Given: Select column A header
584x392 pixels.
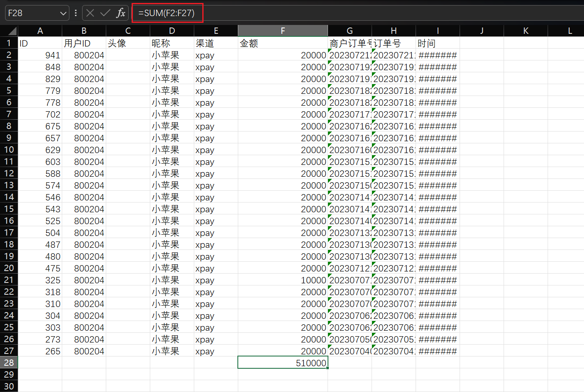Looking at the screenshot, I should click(40, 31).
